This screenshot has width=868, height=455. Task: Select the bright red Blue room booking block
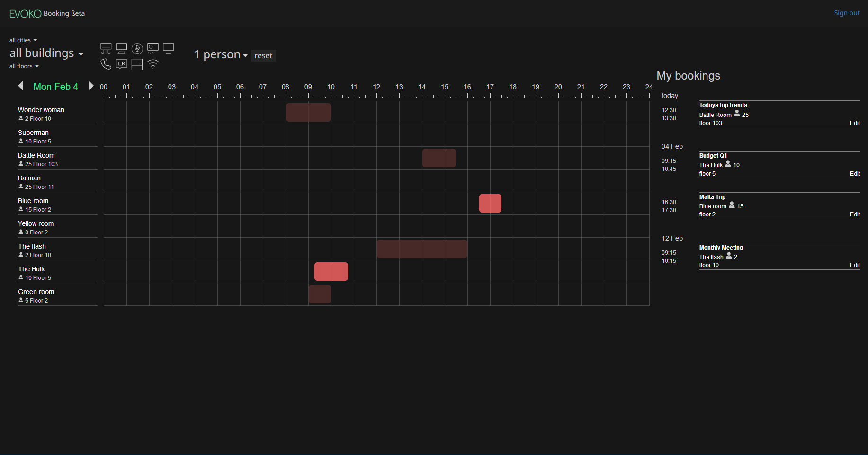pos(490,204)
